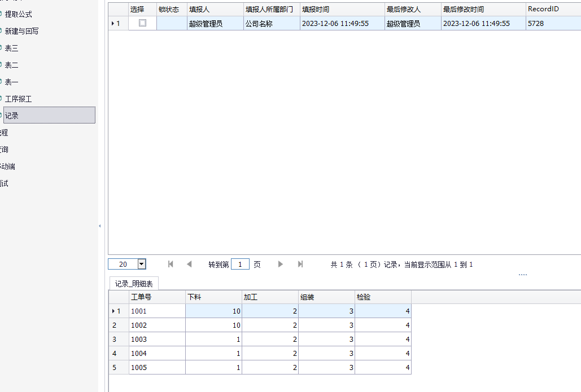
Task: Click the row indicator arrow of record 1
Action: (115, 23)
